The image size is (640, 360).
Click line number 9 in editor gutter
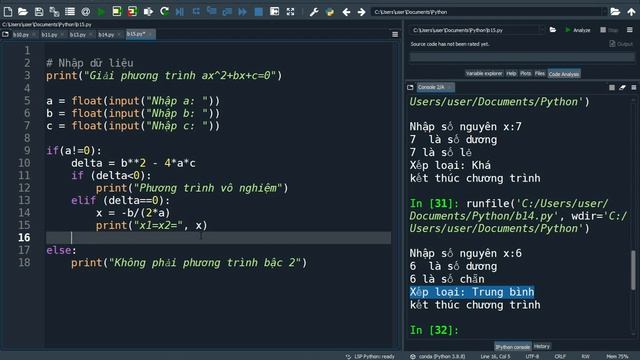27,151
